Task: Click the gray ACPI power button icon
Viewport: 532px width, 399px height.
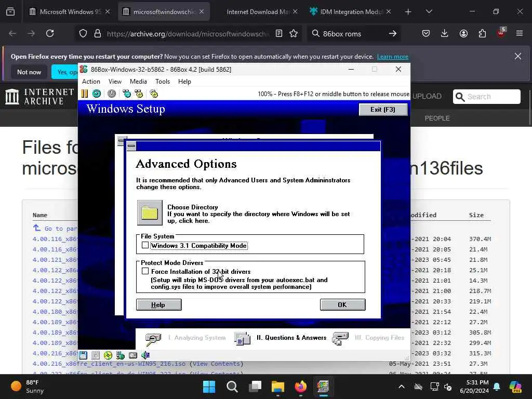Action: [x=112, y=94]
